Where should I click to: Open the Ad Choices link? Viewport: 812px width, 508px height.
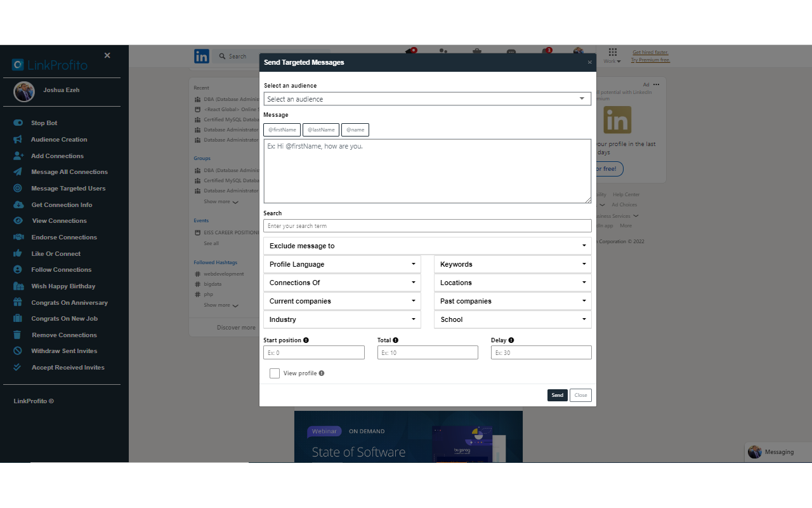[624, 204]
